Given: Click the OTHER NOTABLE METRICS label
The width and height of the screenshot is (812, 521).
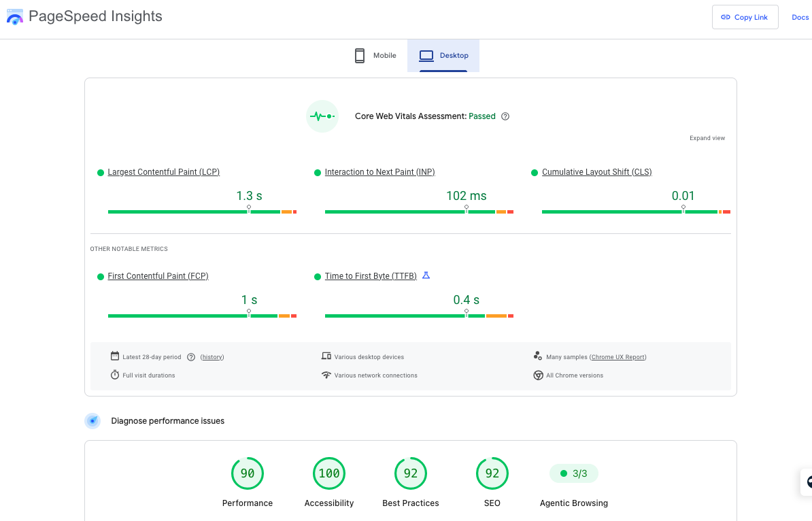Looking at the screenshot, I should 129,248.
